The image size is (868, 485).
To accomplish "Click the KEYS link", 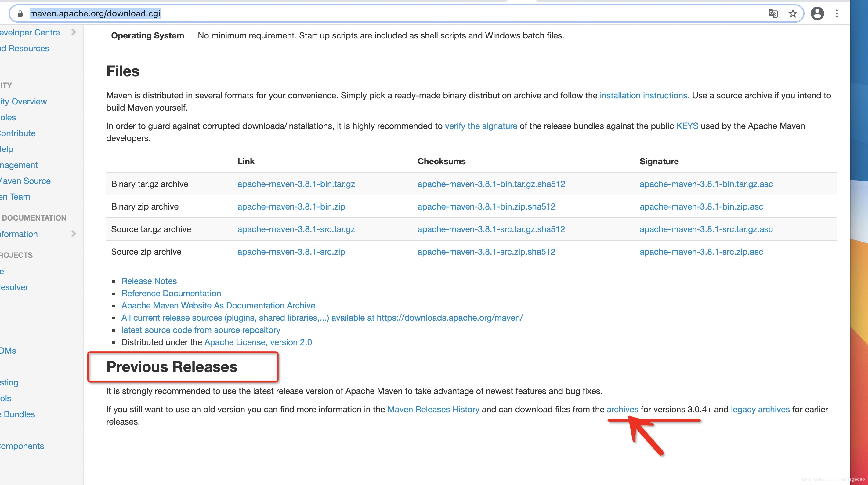I will pos(687,126).
